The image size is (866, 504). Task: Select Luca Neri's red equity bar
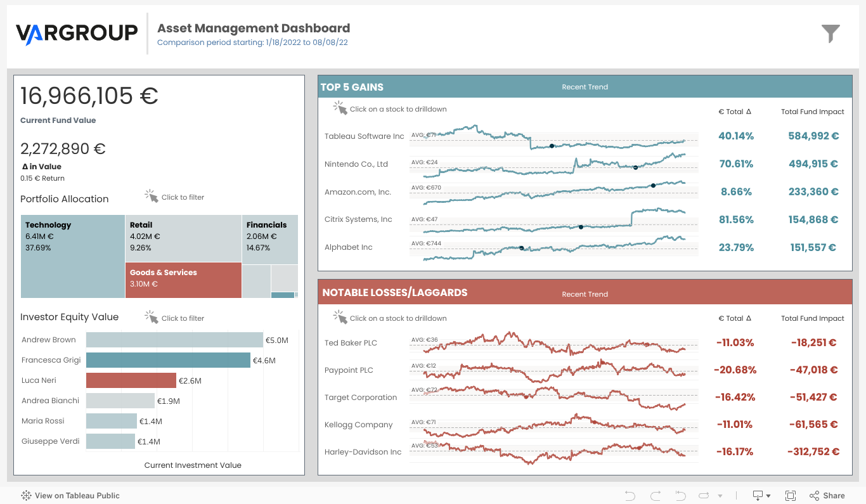coord(131,380)
